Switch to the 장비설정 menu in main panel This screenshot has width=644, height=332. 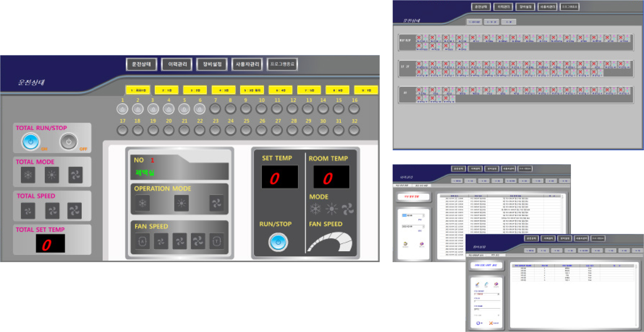[212, 64]
